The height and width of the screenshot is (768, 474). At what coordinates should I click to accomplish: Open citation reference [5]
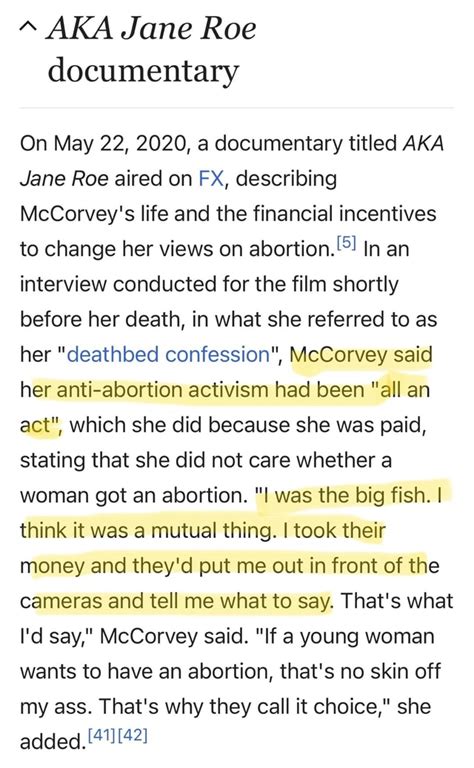347,242
